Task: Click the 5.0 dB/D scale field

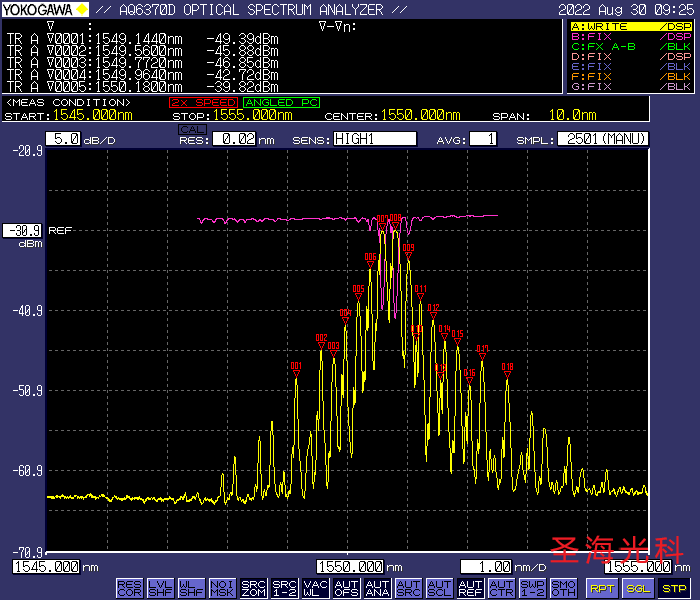Action: pyautogui.click(x=63, y=139)
